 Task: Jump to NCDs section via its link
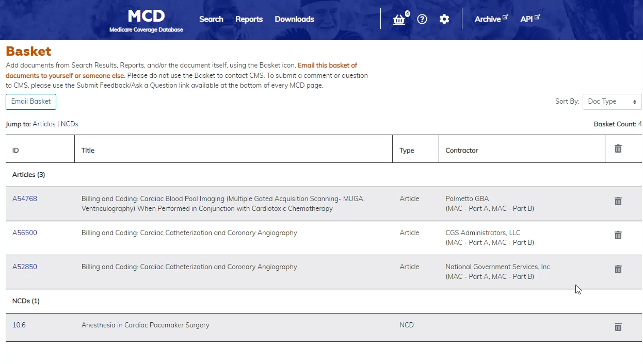69,124
